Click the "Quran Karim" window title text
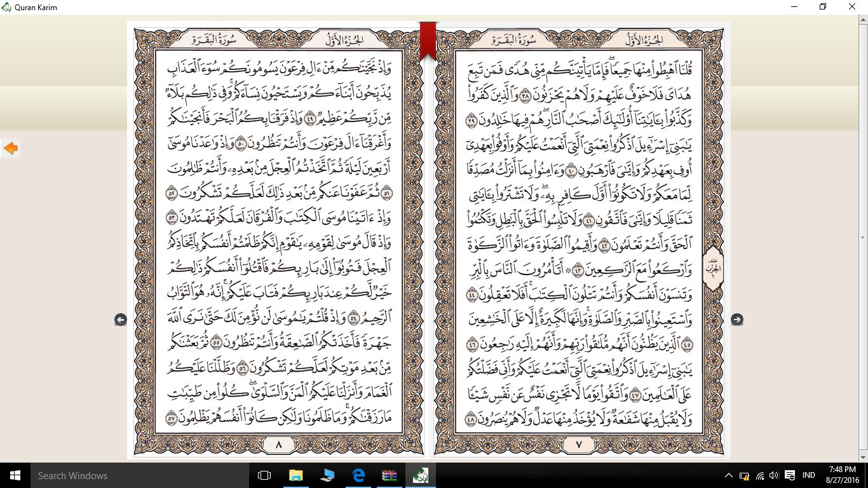The image size is (868, 488). pos(36,7)
